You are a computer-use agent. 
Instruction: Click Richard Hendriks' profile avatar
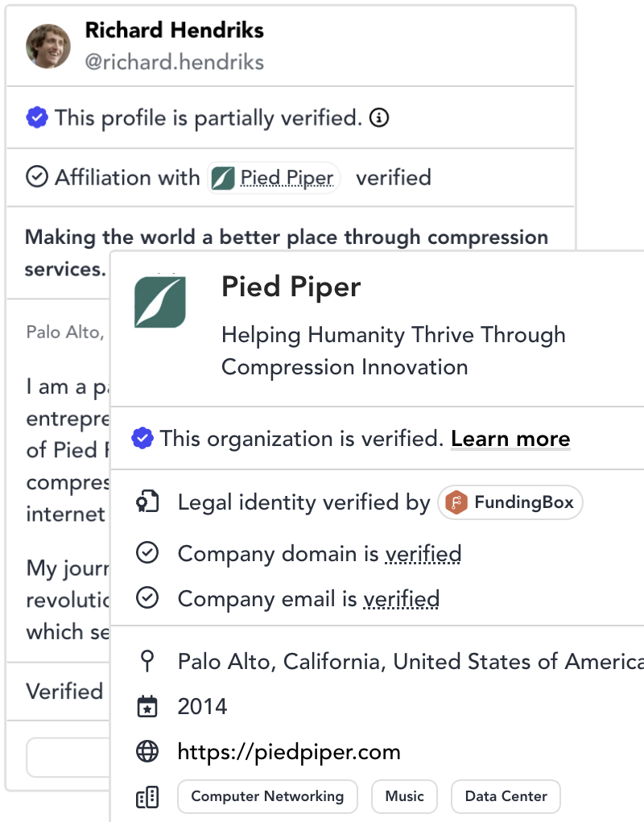(47, 46)
